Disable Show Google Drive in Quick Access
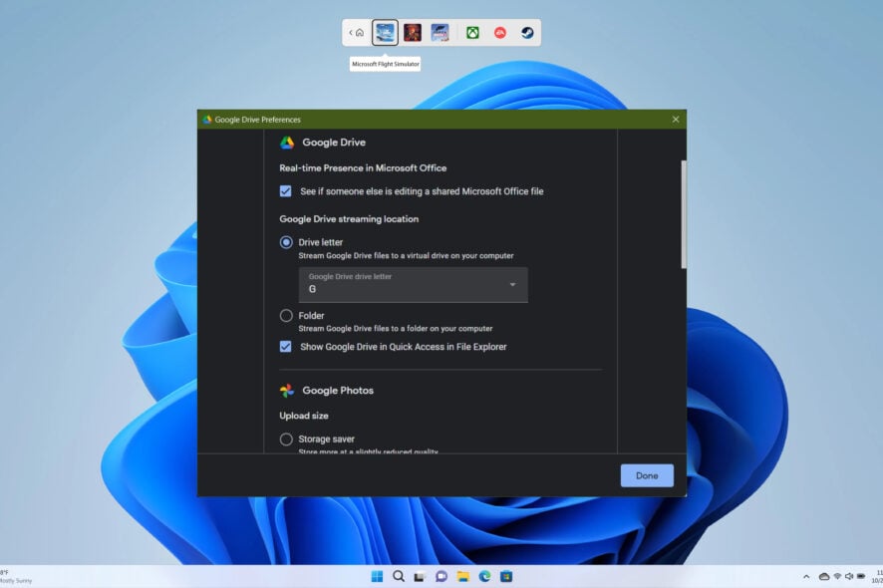This screenshot has width=883, height=588. 285,346
